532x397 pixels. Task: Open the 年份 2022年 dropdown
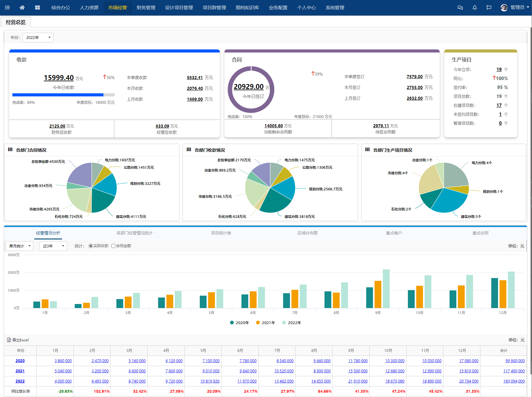pyautogui.click(x=38, y=37)
